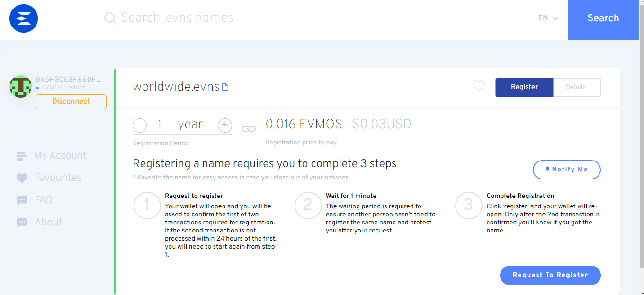Click the Registration price to pay label
The height and width of the screenshot is (295, 644).
pyautogui.click(x=301, y=142)
